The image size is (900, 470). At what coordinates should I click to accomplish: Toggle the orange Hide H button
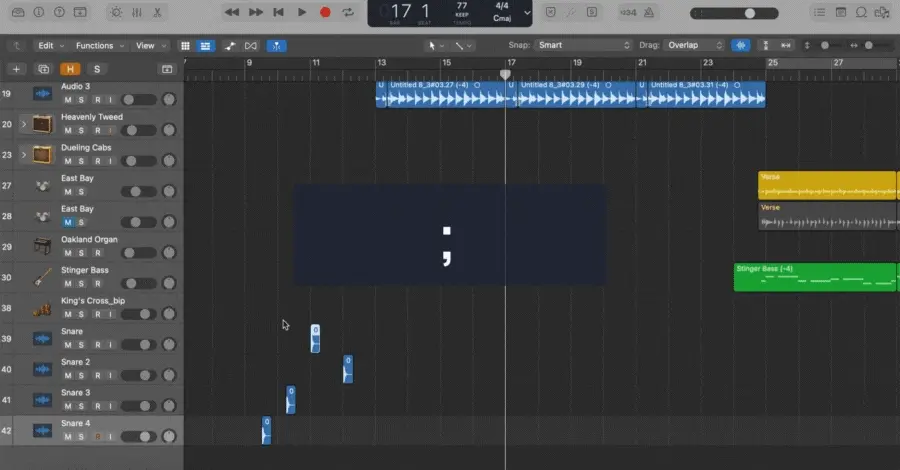pyautogui.click(x=70, y=69)
